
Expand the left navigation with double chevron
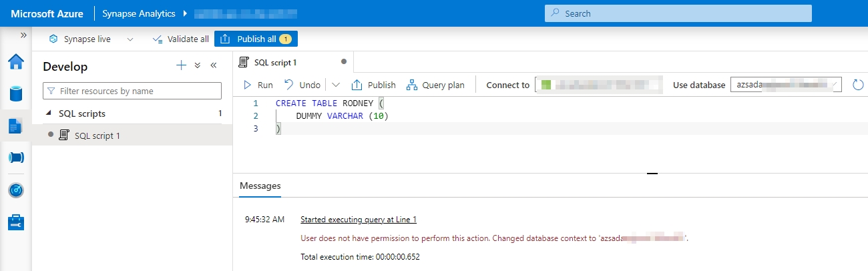(x=23, y=35)
